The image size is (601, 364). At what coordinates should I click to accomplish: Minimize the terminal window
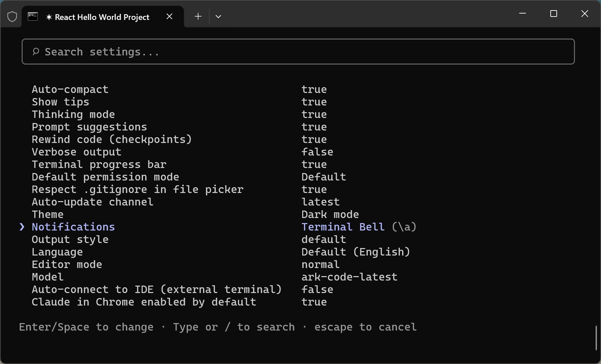[523, 14]
